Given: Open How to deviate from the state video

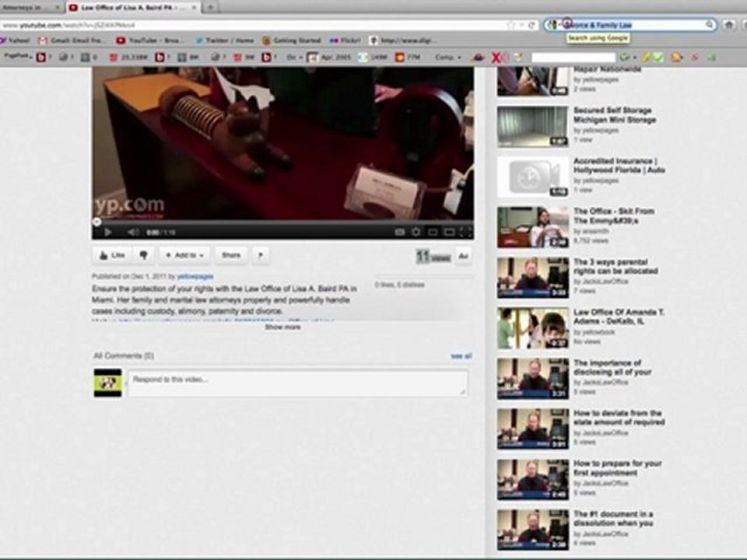Looking at the screenshot, I should 619,418.
